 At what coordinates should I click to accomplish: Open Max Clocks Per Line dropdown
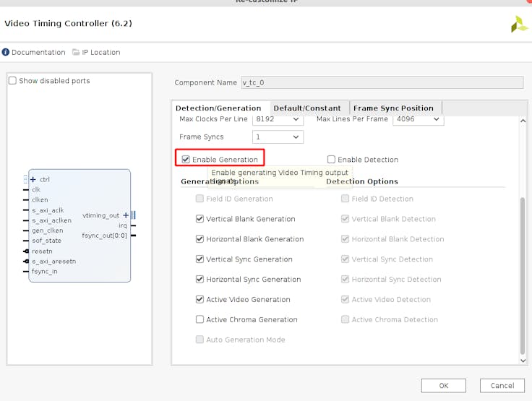(x=278, y=118)
